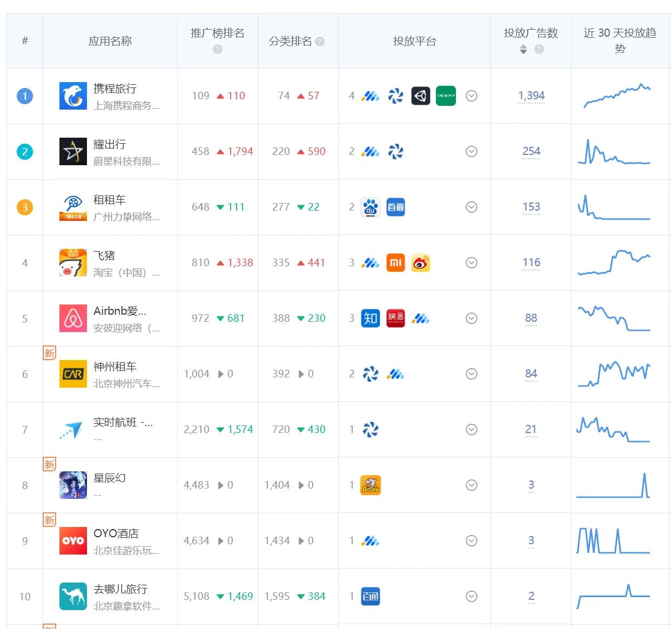Screen dimensions: 672x629
Task: Click the 百通 platform icon in 去哪儿旅行 row
Action: coord(370,596)
